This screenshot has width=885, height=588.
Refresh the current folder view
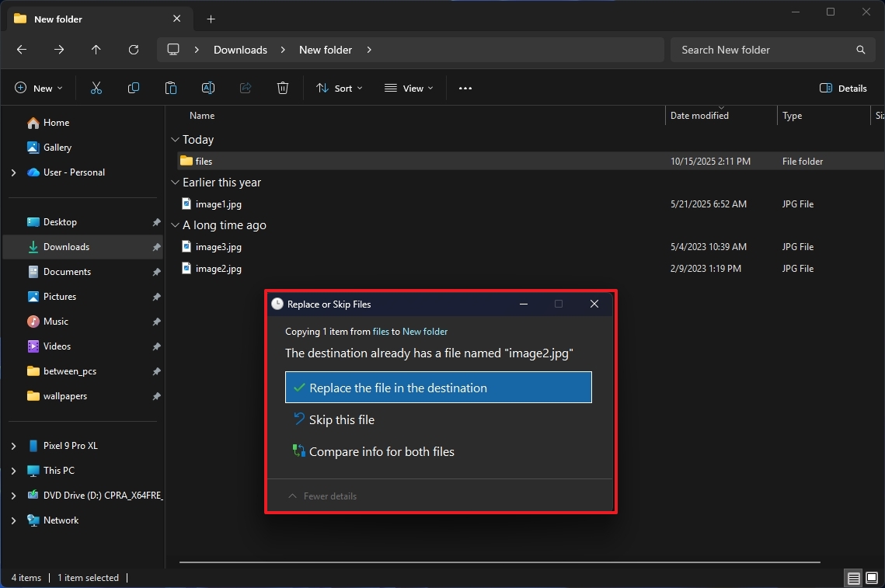[133, 49]
